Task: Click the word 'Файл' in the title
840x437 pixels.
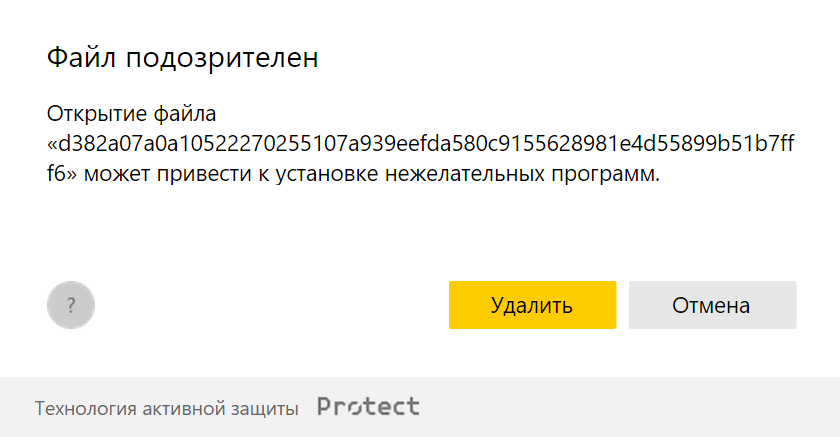Action: [x=82, y=58]
